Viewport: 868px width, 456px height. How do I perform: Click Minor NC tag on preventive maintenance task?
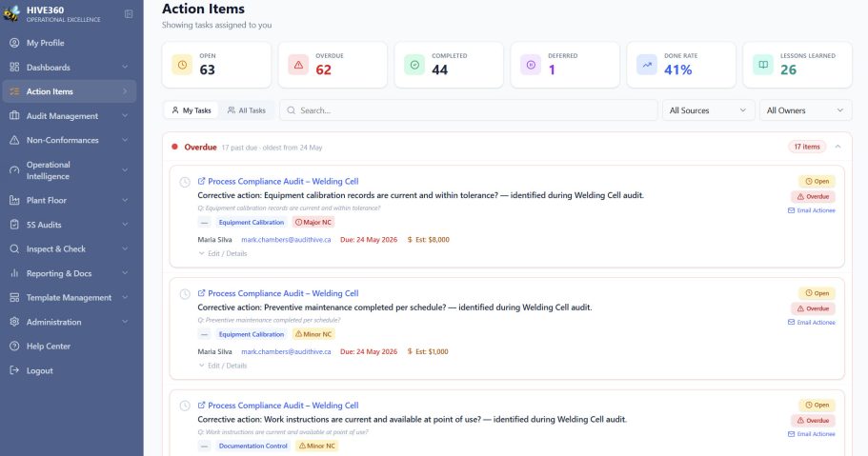pos(313,334)
